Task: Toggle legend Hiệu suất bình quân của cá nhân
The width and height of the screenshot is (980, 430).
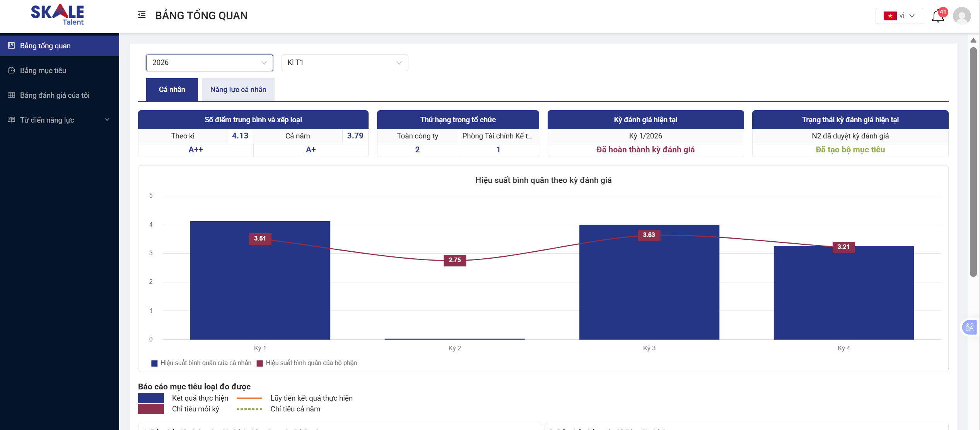Action: [x=201, y=363]
